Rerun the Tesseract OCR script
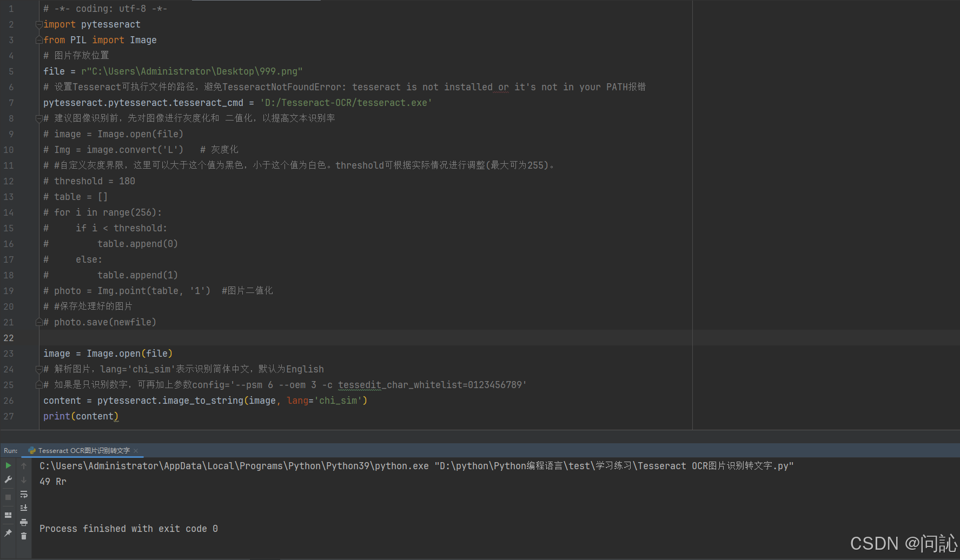This screenshot has height=560, width=960. pyautogui.click(x=8, y=465)
